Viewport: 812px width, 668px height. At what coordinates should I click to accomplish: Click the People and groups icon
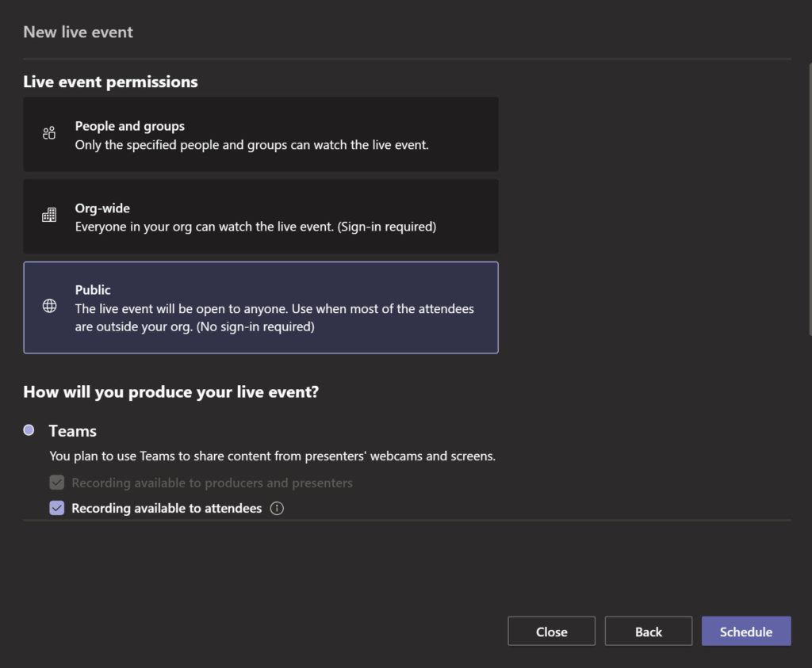tap(48, 134)
